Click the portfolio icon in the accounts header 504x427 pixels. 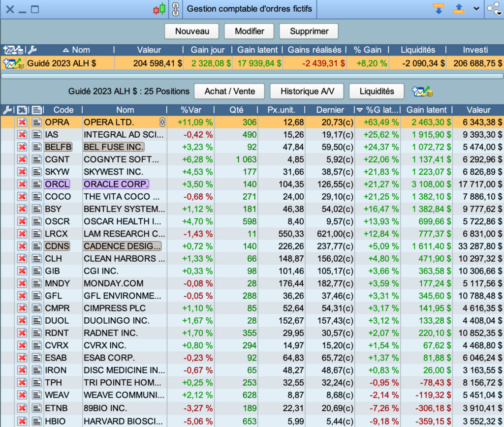[x=13, y=50]
